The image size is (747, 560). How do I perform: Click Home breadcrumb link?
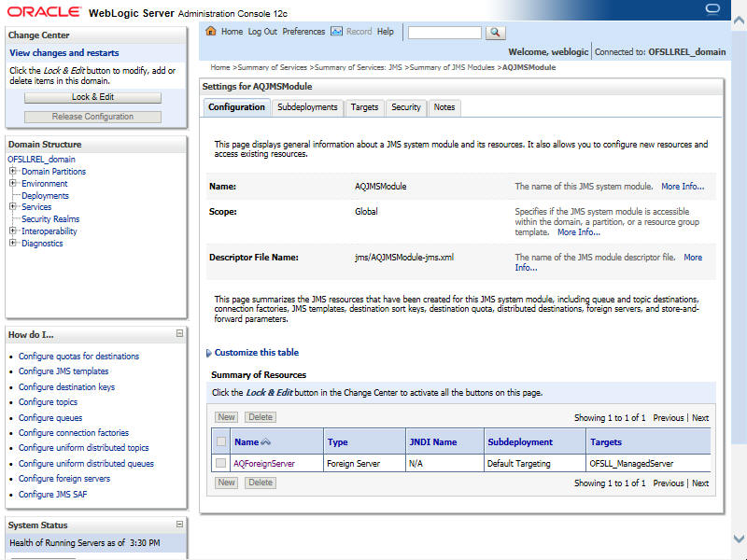(220, 67)
